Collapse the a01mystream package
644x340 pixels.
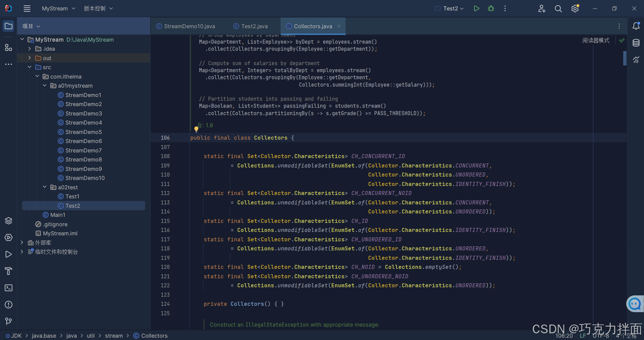pos(45,86)
